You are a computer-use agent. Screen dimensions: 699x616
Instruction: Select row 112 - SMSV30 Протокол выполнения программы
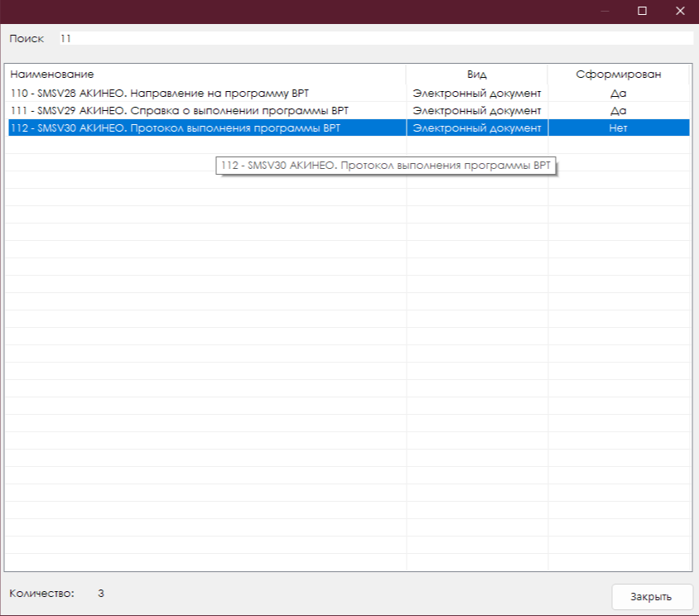[349, 128]
